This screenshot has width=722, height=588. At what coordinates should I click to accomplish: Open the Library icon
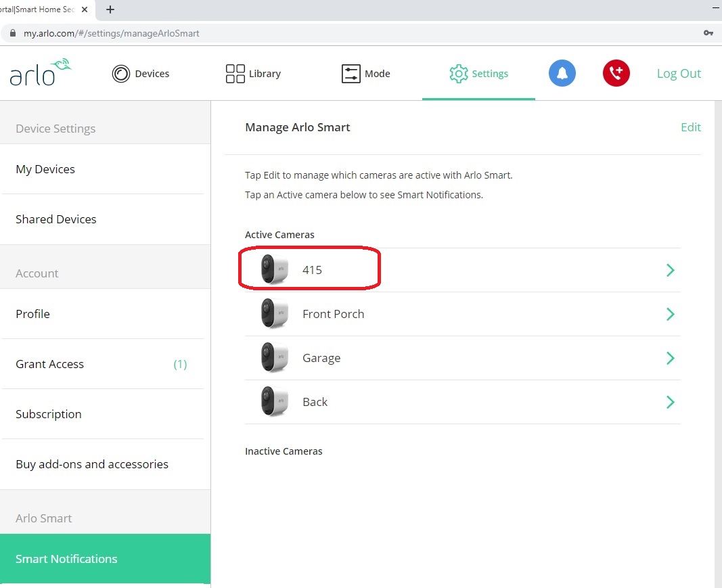235,73
